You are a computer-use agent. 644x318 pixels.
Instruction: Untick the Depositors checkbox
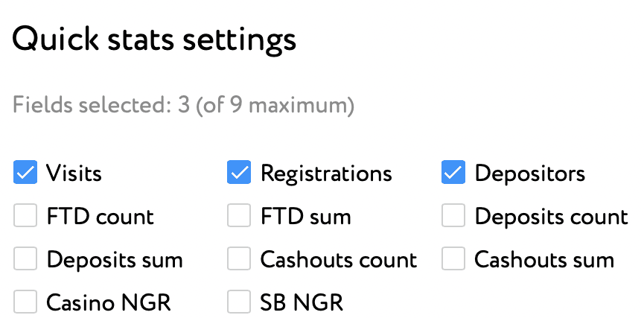[453, 173]
